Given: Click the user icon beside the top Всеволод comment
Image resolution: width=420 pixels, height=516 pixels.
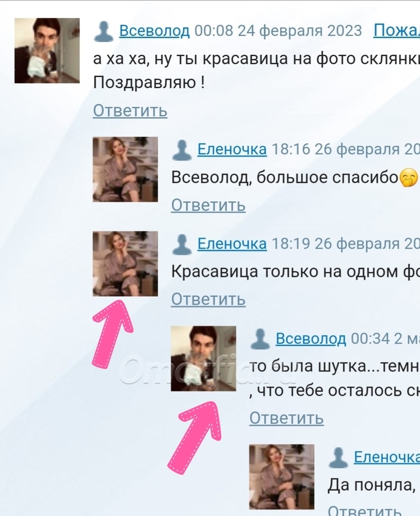Looking at the screenshot, I should [104, 31].
